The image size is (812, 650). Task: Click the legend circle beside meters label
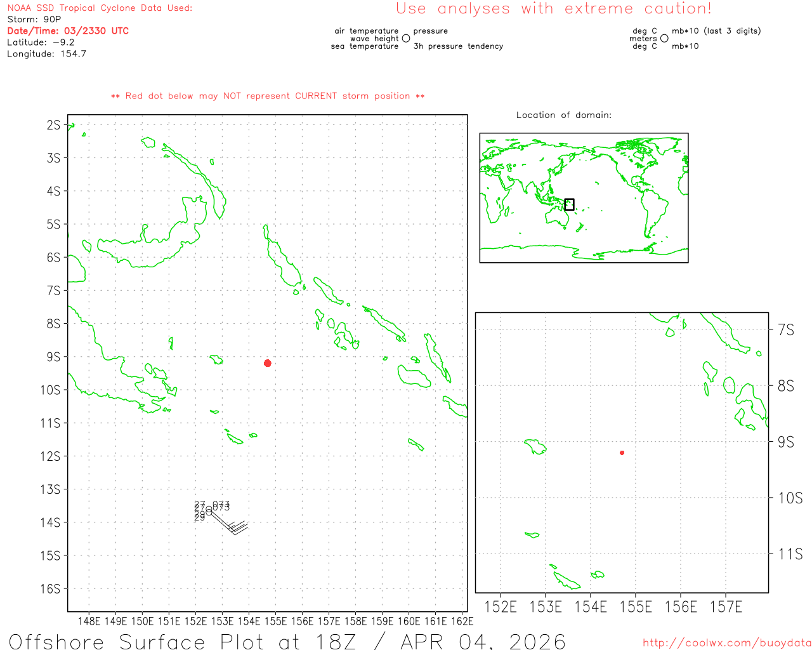coord(664,39)
